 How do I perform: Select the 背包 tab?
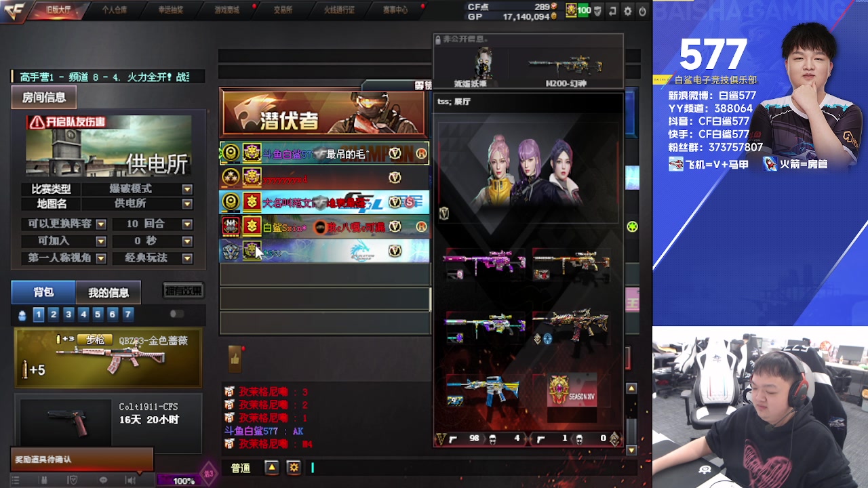coord(43,292)
